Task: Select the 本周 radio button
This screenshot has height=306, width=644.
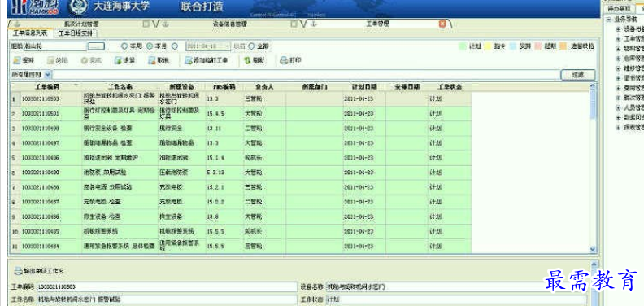Action: pos(124,46)
